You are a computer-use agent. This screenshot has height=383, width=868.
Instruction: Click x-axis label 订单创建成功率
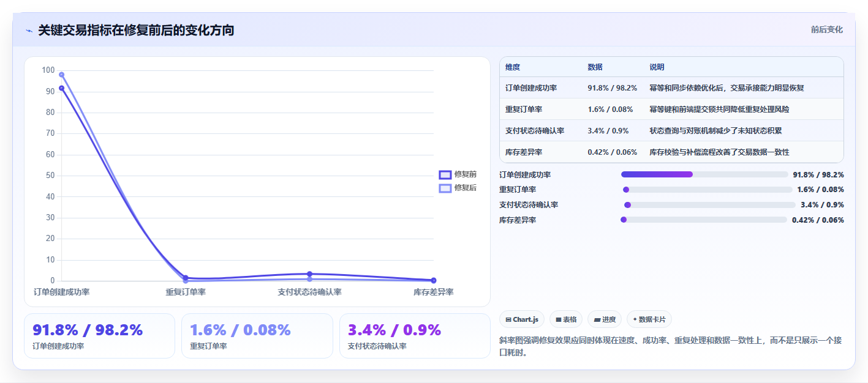click(61, 292)
